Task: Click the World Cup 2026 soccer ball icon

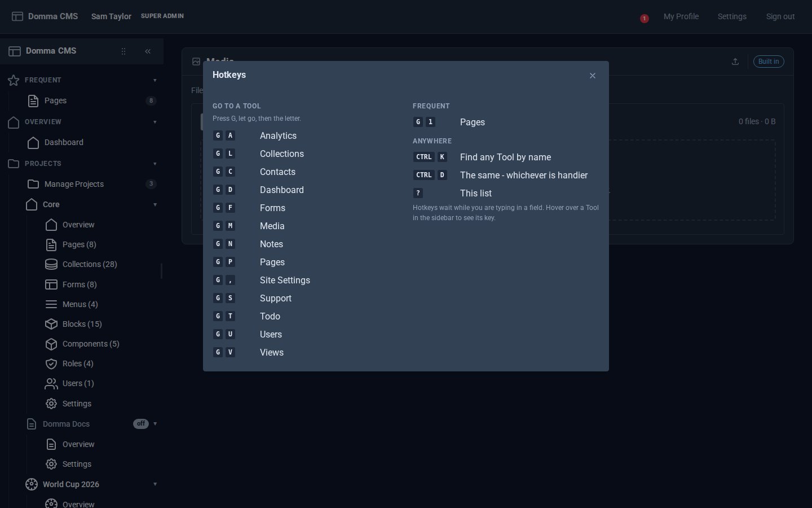Action: (32, 484)
